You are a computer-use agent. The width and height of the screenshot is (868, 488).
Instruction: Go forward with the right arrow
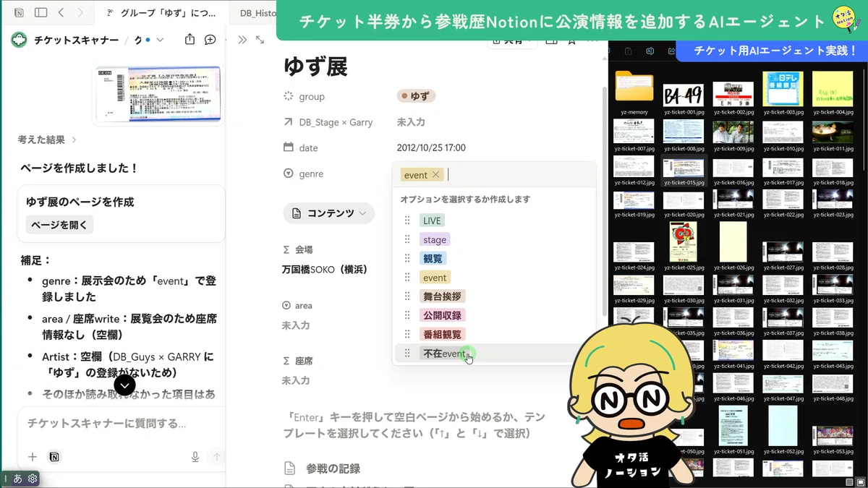pos(80,13)
